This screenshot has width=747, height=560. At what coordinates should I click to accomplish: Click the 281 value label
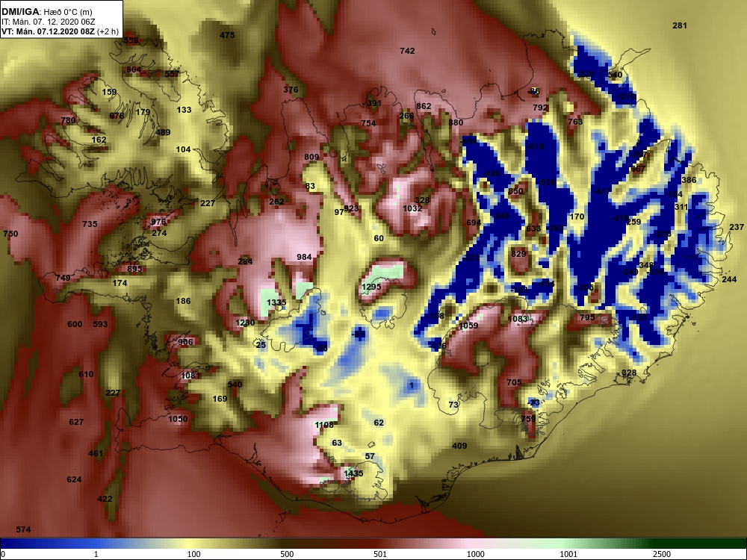[679, 25]
